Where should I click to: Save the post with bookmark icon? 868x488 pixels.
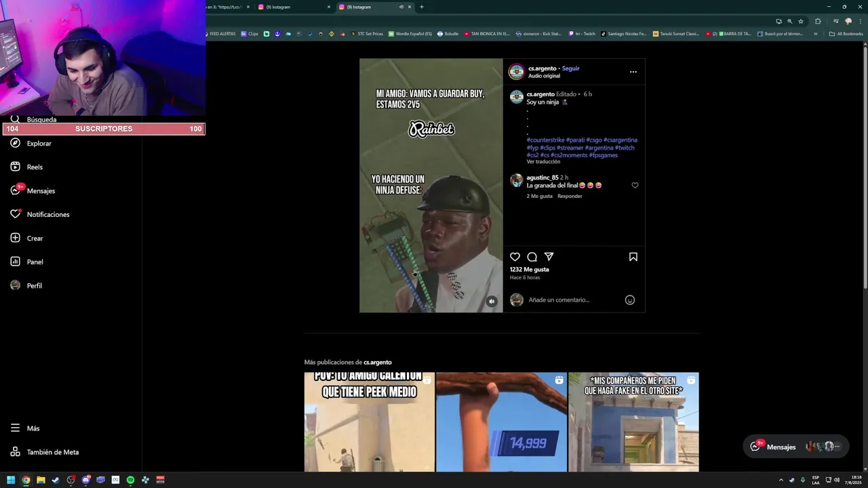click(x=633, y=257)
